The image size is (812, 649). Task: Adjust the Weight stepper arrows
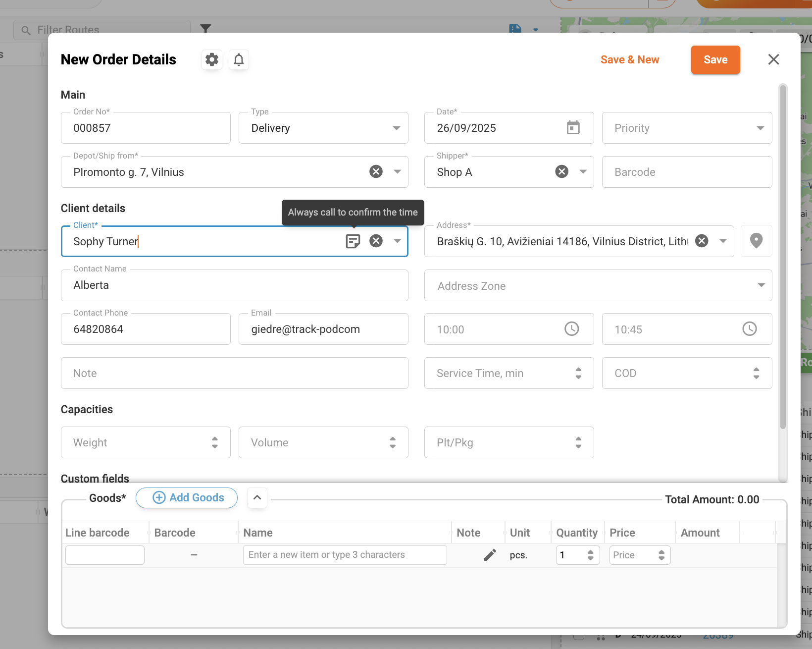click(215, 442)
